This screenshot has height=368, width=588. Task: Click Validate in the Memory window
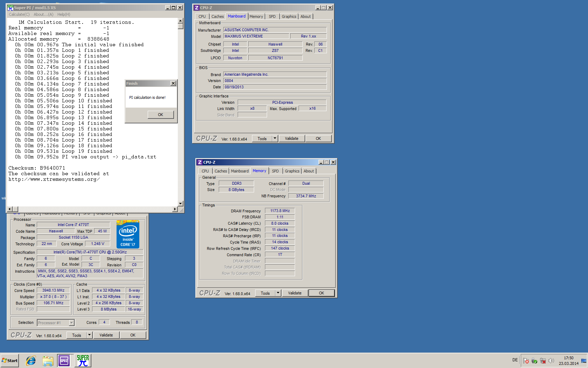[x=295, y=293]
